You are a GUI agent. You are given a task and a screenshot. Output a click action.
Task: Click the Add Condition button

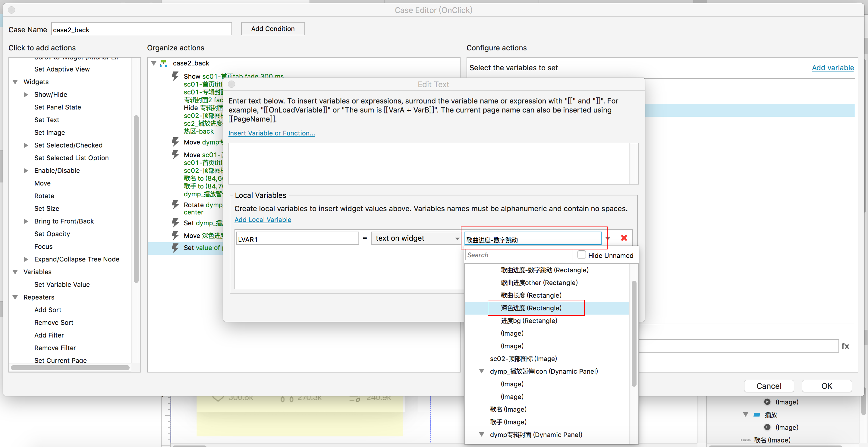(272, 29)
